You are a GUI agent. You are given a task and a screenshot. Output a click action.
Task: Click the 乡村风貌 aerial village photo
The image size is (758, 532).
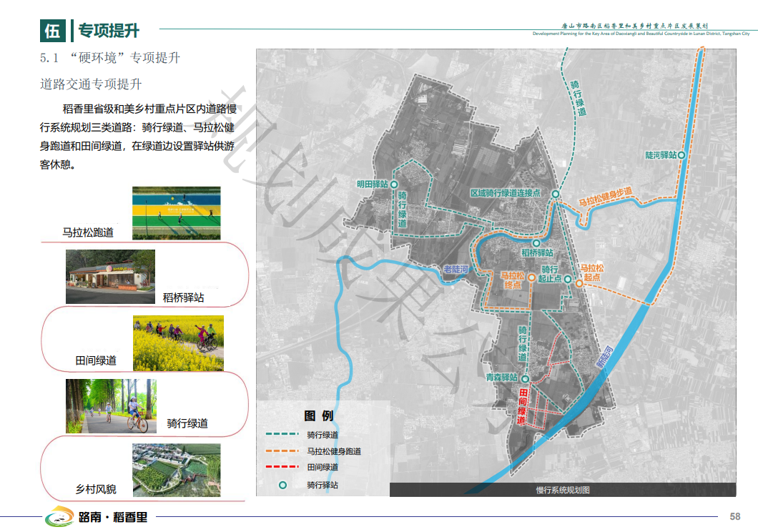[x=177, y=470]
